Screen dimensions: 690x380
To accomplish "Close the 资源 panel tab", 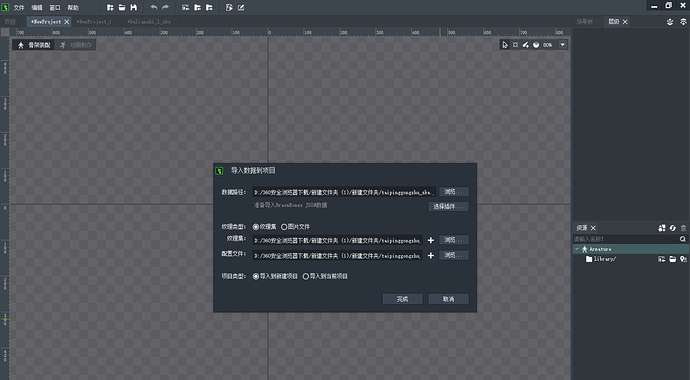I will [x=593, y=228].
